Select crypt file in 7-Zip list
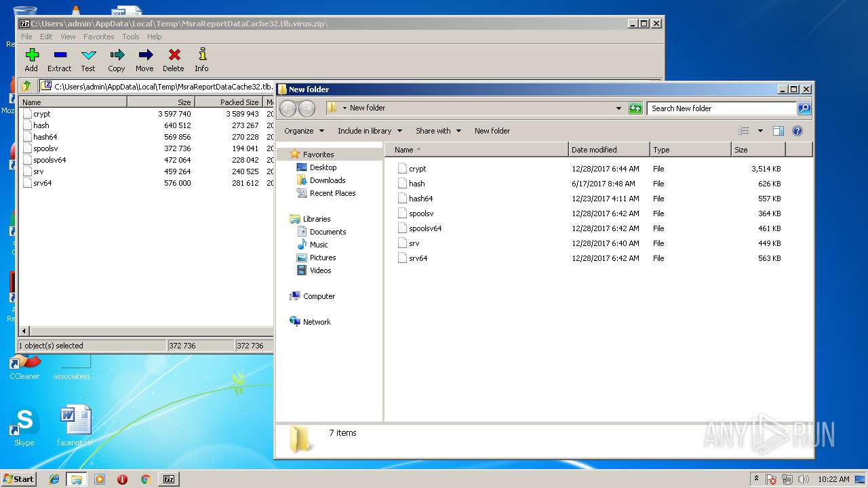 [41, 114]
